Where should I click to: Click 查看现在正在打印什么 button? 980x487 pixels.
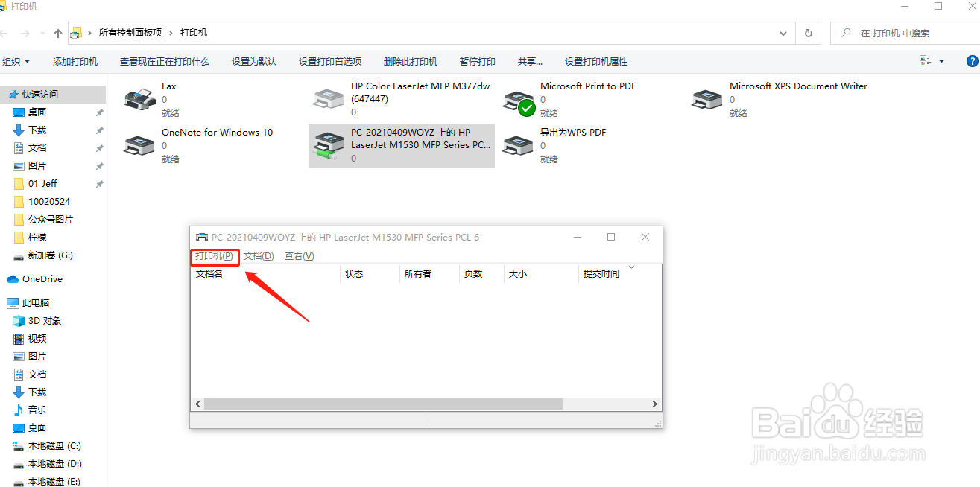[165, 61]
